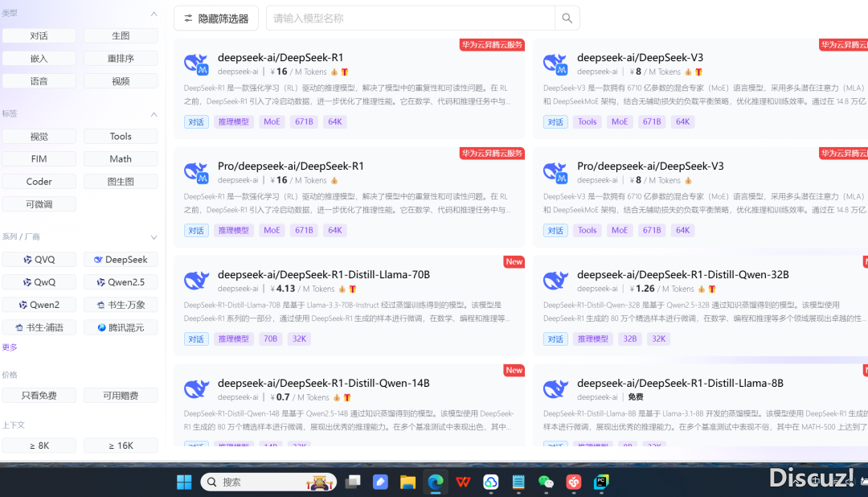Screen dimensions: 868x497
Task: Open File Explorer from the taskbar
Action: click(x=408, y=482)
